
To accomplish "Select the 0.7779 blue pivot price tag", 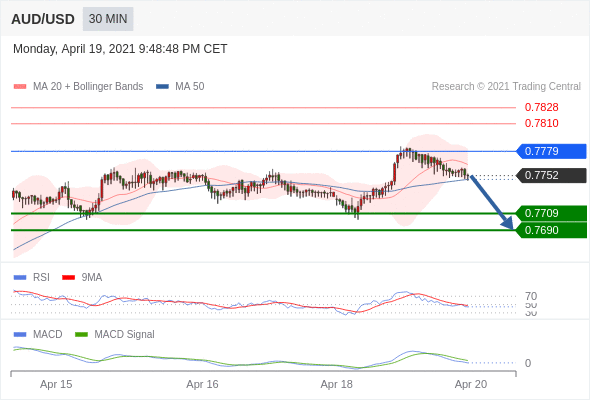I will coord(551,151).
